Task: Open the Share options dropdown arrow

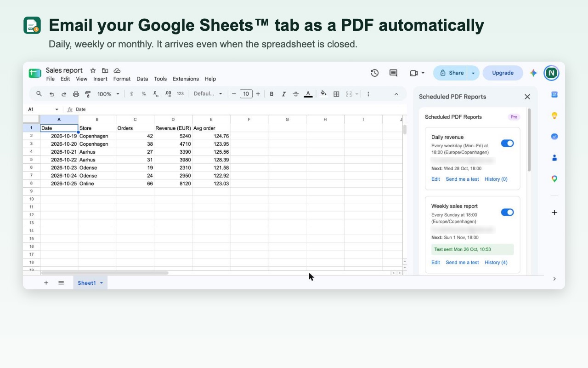Action: coord(473,73)
